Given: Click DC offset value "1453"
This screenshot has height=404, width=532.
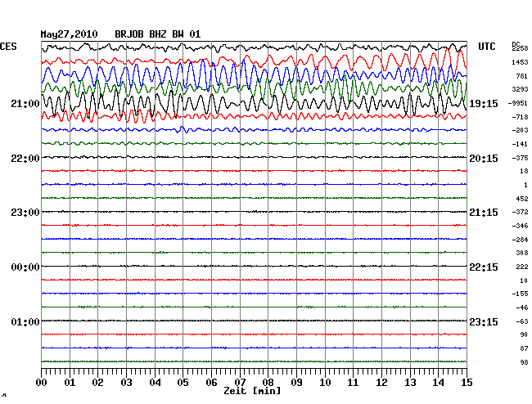Looking at the screenshot, I should (520, 62).
